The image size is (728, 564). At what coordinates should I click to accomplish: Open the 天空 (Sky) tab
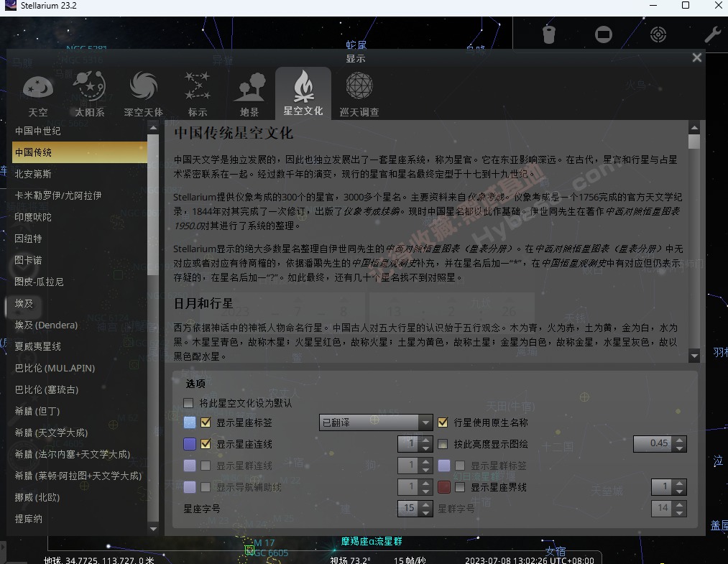coord(38,94)
